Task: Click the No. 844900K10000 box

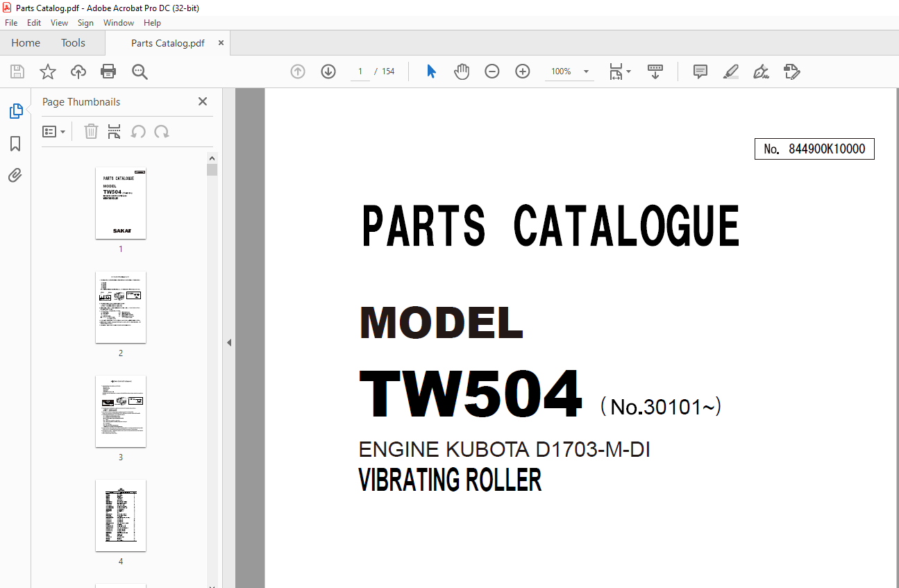Action: pyautogui.click(x=814, y=149)
